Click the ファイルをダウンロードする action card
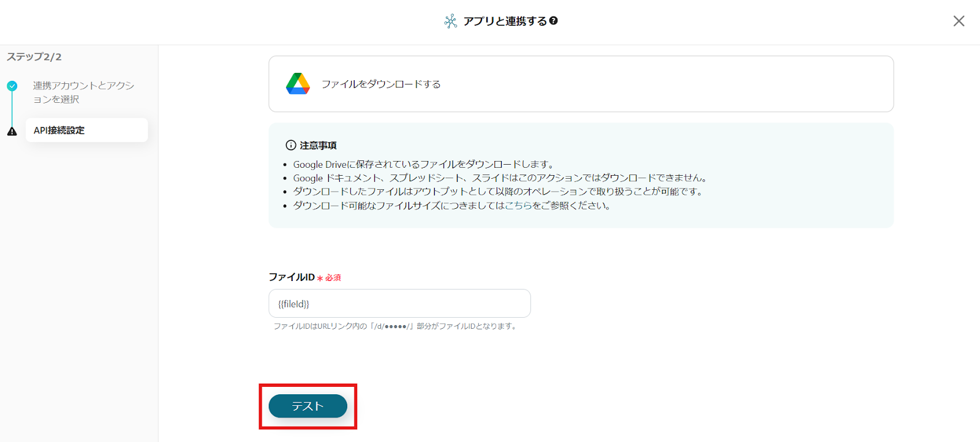 click(581, 84)
